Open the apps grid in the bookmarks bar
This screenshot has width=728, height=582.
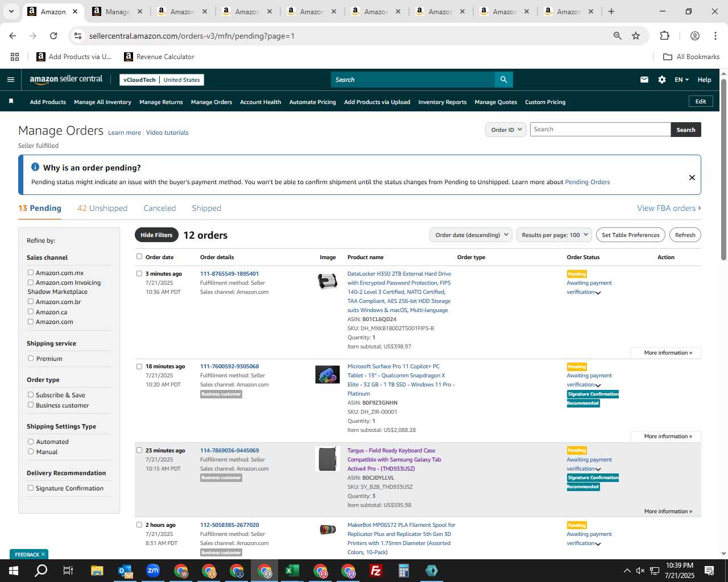coord(15,57)
